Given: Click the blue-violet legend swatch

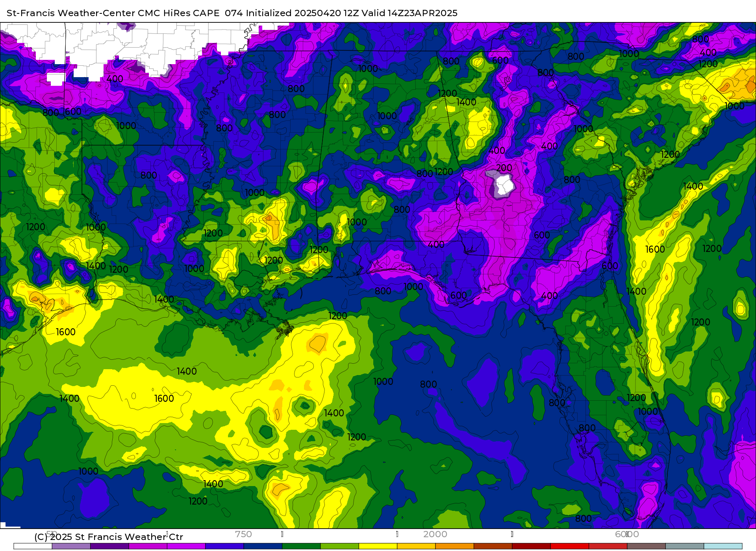Looking at the screenshot, I should (224, 546).
